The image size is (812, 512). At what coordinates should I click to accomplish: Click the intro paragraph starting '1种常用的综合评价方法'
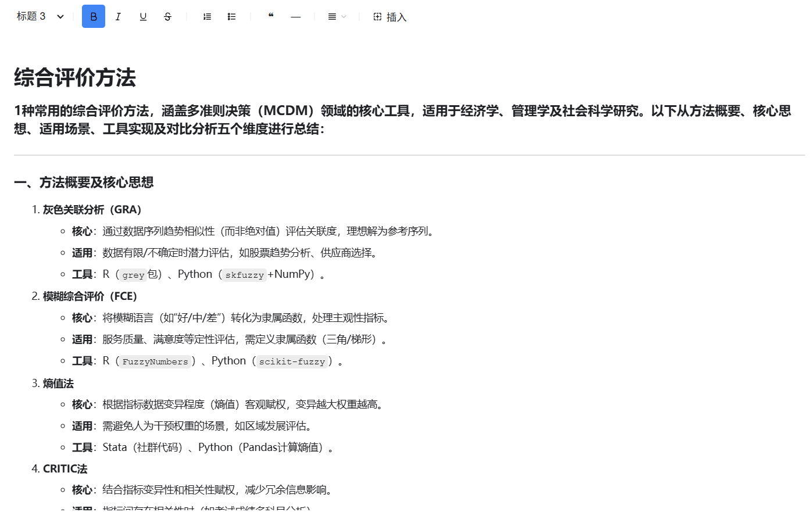pos(402,119)
